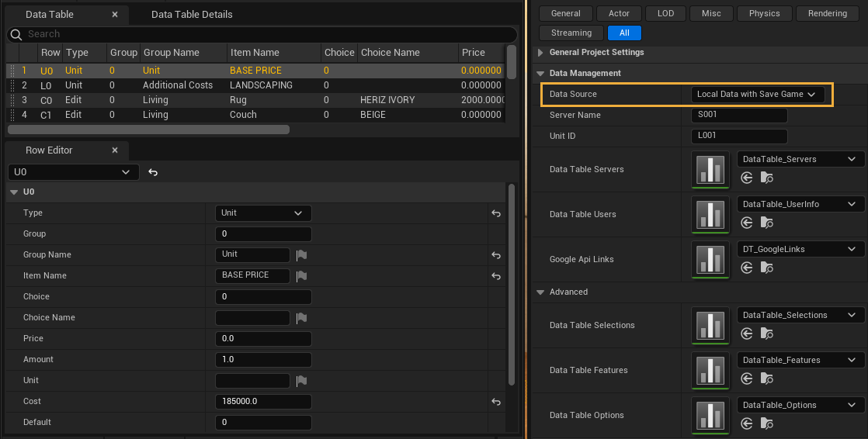
Task: Open the DataTable_Options asset dropdown
Action: pyautogui.click(x=800, y=406)
